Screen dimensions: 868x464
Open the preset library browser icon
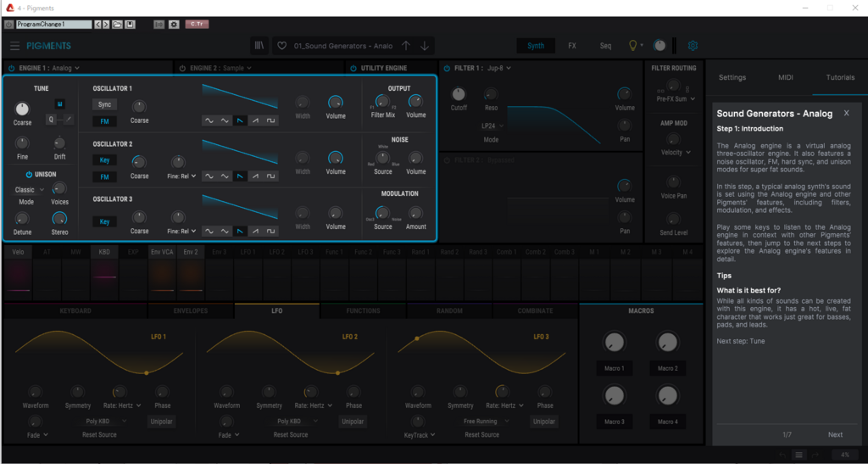[x=259, y=46]
